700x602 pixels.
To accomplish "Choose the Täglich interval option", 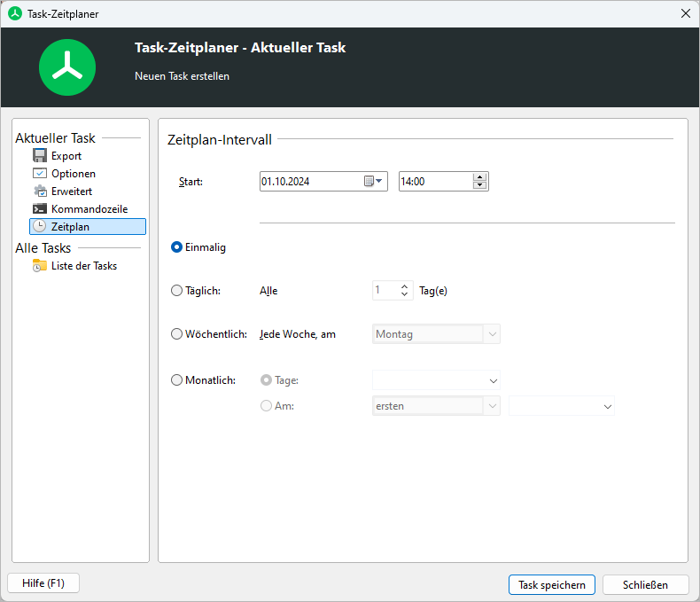I will (x=177, y=291).
